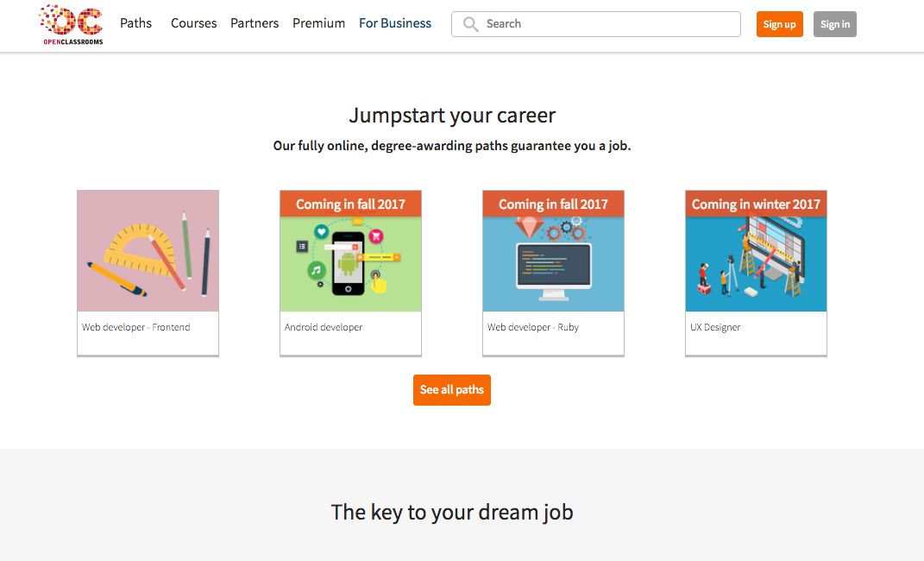Click the OpenClassrooms logo
The width and height of the screenshot is (924, 561).
tap(71, 25)
